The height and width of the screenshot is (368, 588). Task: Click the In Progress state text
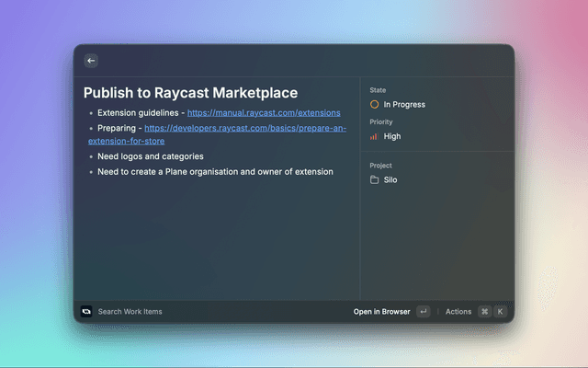pyautogui.click(x=404, y=105)
